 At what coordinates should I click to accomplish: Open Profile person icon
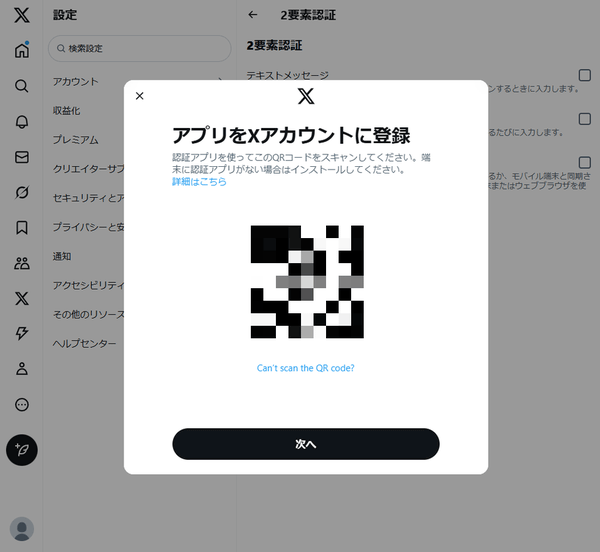click(x=22, y=369)
